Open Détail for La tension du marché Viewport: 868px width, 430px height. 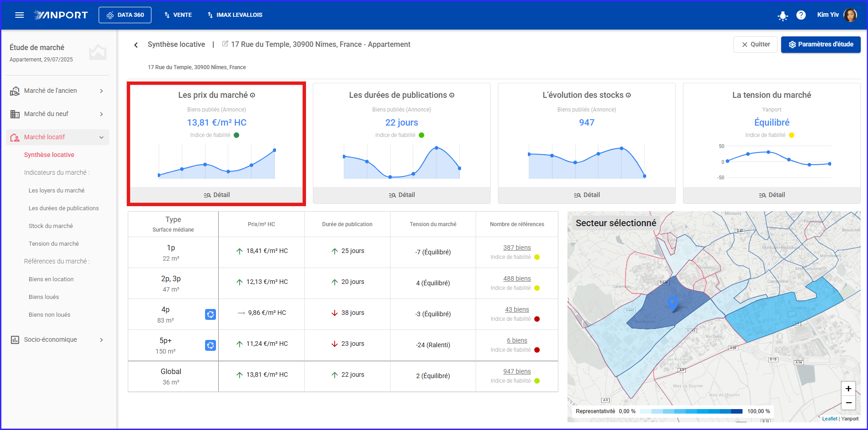coord(772,195)
